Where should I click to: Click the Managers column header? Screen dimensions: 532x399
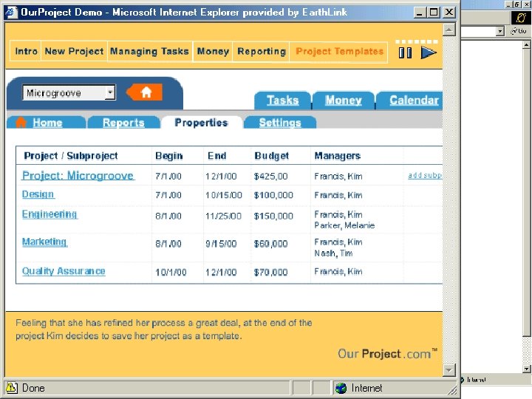coord(337,156)
